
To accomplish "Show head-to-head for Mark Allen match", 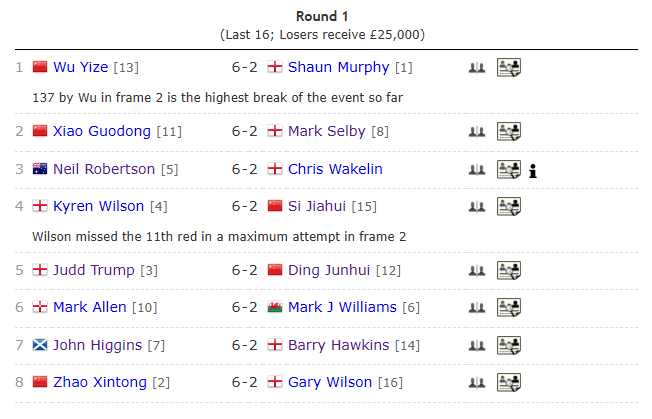I will point(477,308).
